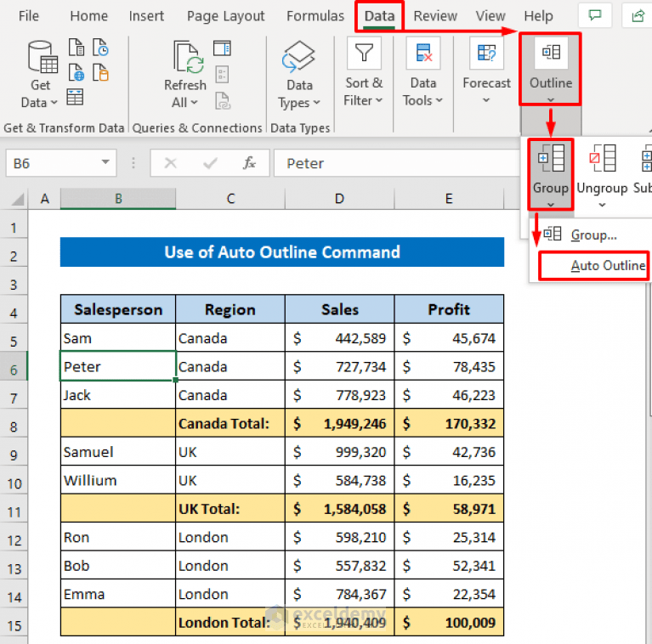
Task: Select row 8 header
Action: pos(14,427)
